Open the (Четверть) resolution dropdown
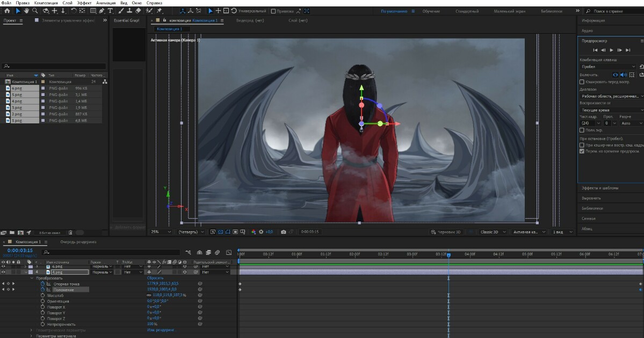 191,232
